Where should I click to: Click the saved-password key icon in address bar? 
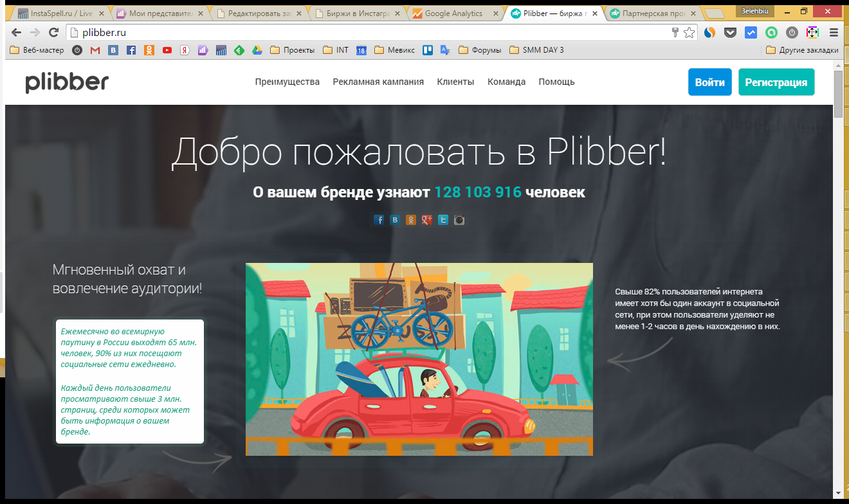click(675, 32)
